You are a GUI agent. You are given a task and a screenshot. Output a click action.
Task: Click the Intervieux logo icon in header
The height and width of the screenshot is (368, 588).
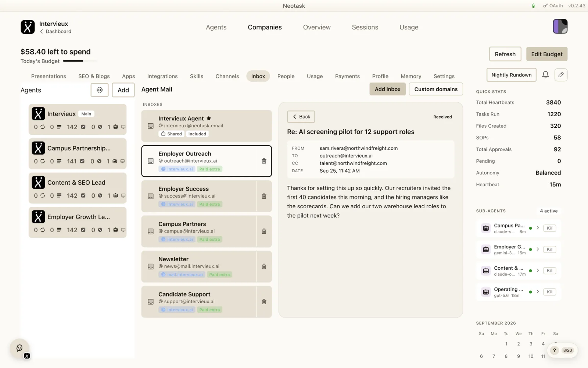[x=28, y=27]
